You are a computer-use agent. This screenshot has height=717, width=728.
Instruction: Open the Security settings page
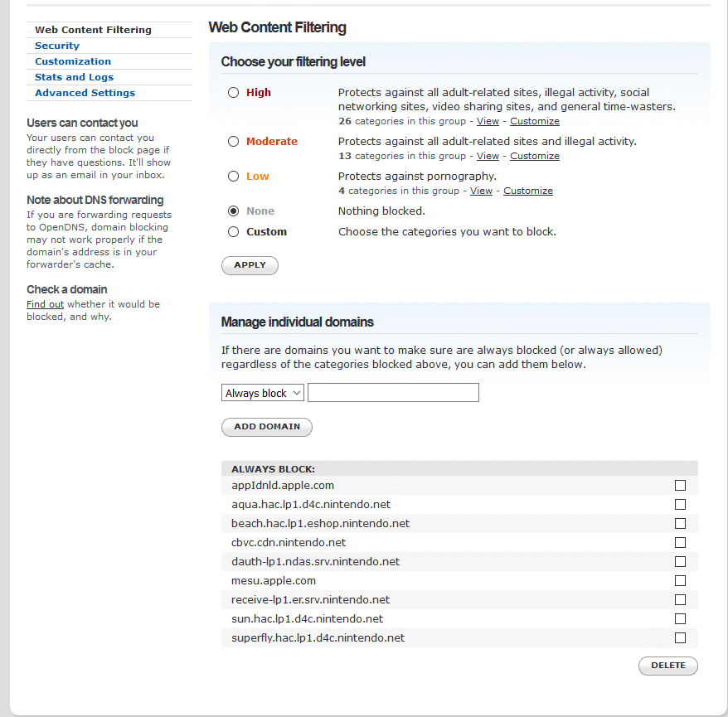pos(57,46)
